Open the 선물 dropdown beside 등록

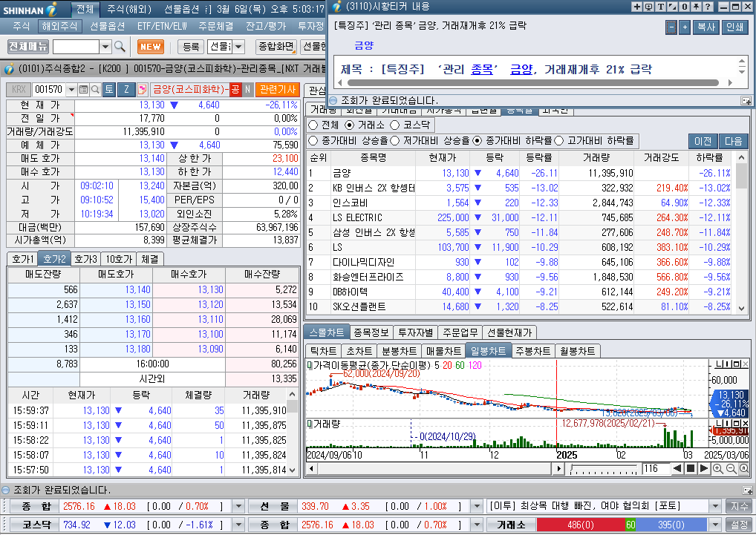pyautogui.click(x=238, y=47)
